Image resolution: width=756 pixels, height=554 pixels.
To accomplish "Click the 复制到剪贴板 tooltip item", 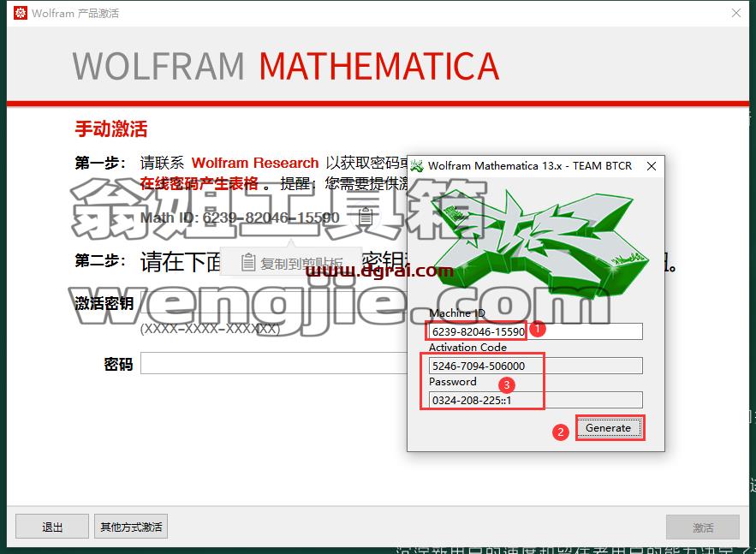I will click(292, 263).
